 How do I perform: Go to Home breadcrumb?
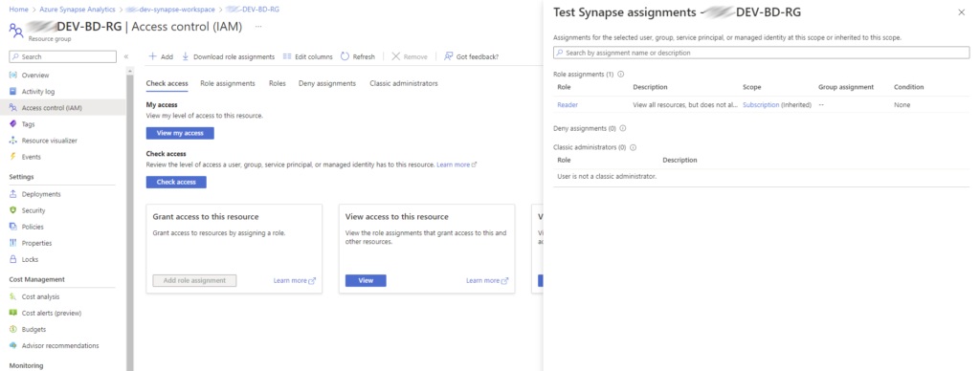(x=19, y=10)
